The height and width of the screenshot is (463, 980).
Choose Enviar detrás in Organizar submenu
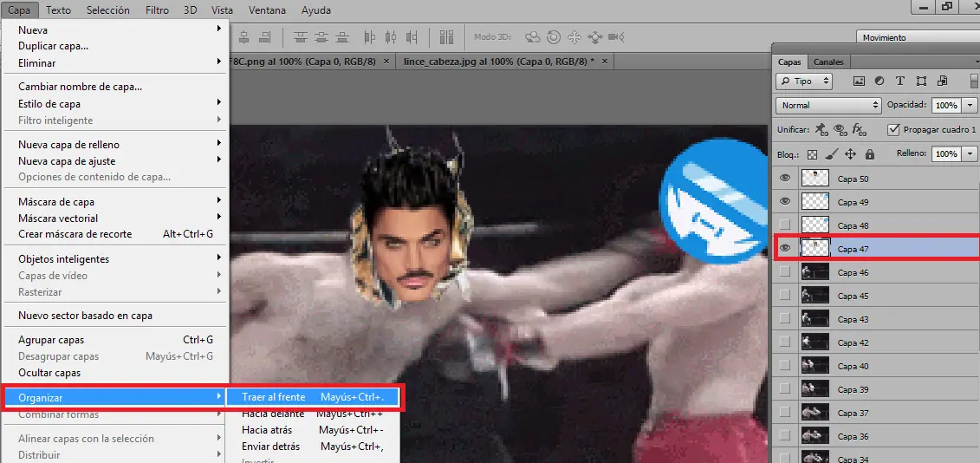pos(313,447)
